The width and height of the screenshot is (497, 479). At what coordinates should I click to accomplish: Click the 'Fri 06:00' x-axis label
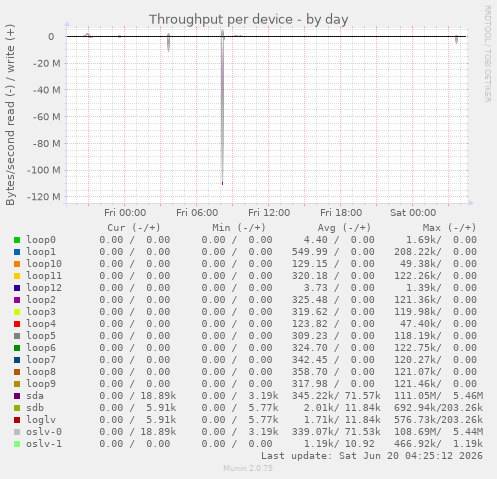click(x=197, y=213)
